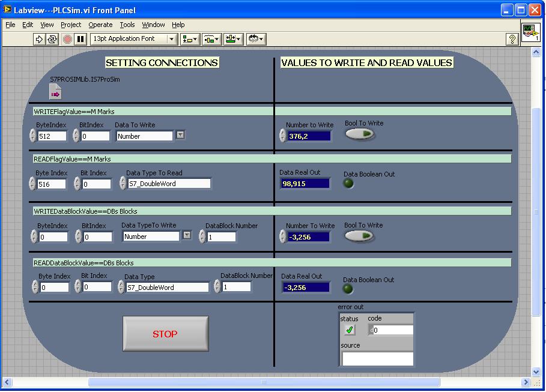The height and width of the screenshot is (392, 546).
Task: Toggle Bool To Write in WRITEDataBlock section
Action: click(359, 236)
